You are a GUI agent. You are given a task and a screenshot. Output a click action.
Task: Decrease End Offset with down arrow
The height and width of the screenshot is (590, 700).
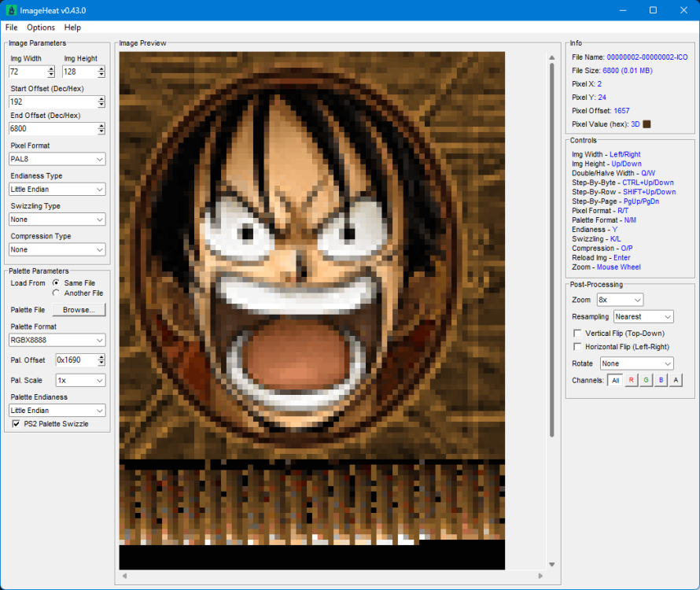101,131
